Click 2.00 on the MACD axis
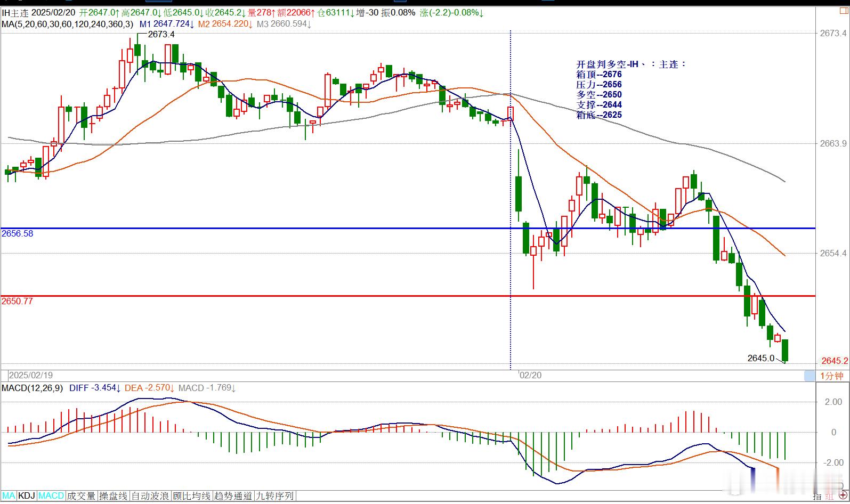Viewport: 850px width, 504px height. 834,402
